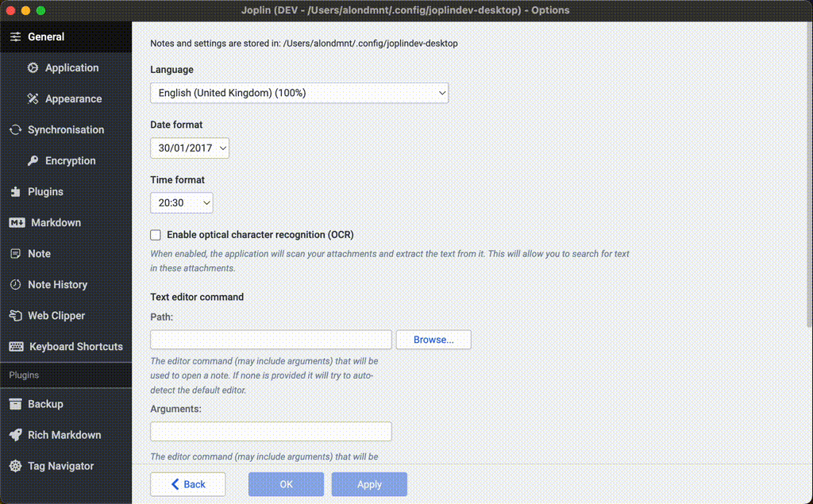Click the Browse... button
Screen dimensions: 813x504
[x=433, y=340]
